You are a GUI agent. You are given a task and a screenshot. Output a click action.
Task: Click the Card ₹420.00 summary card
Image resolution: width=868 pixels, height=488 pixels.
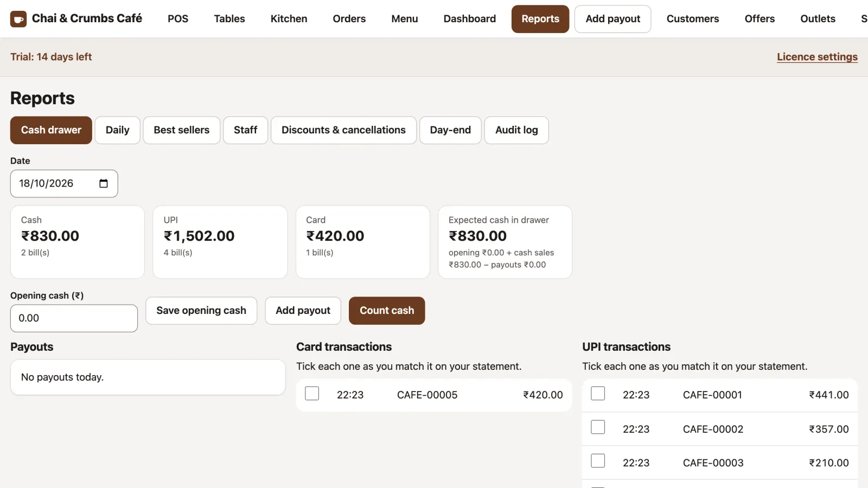pos(362,242)
